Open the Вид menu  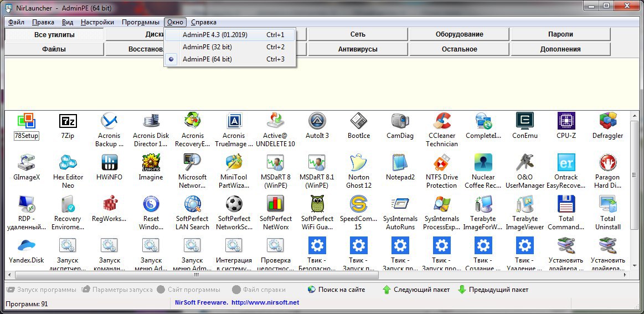click(68, 22)
